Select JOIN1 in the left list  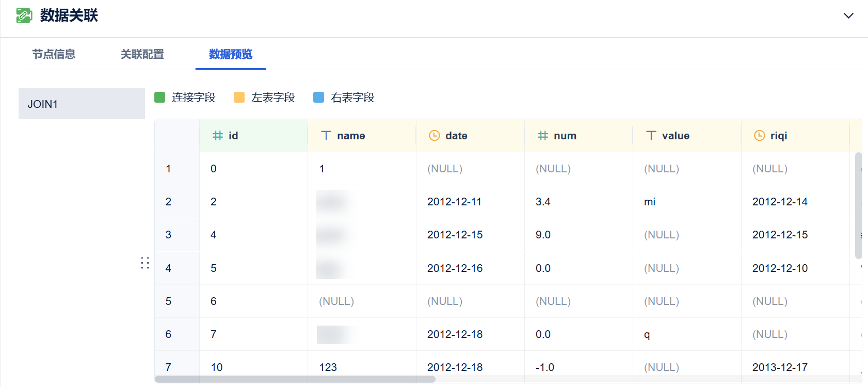82,104
